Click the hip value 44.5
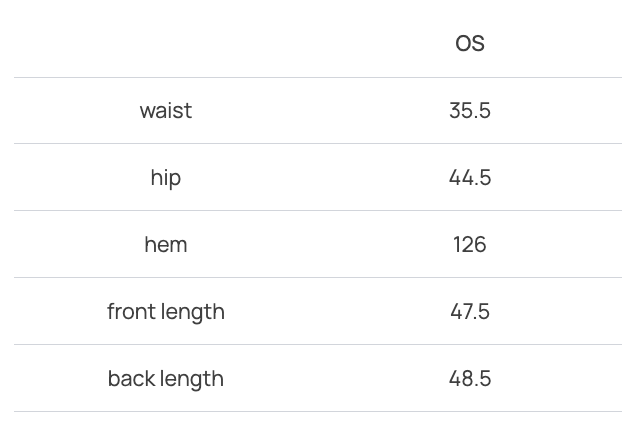Viewport: 638px width, 426px height. (x=469, y=177)
